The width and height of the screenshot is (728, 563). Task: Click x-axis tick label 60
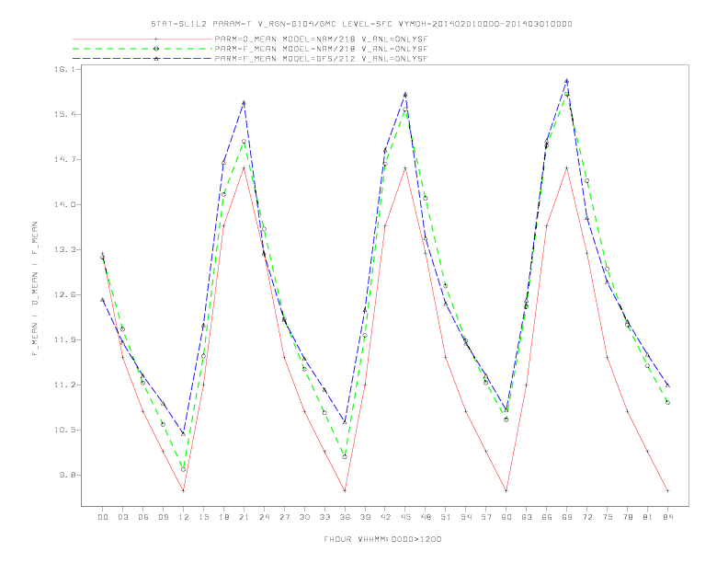506,517
